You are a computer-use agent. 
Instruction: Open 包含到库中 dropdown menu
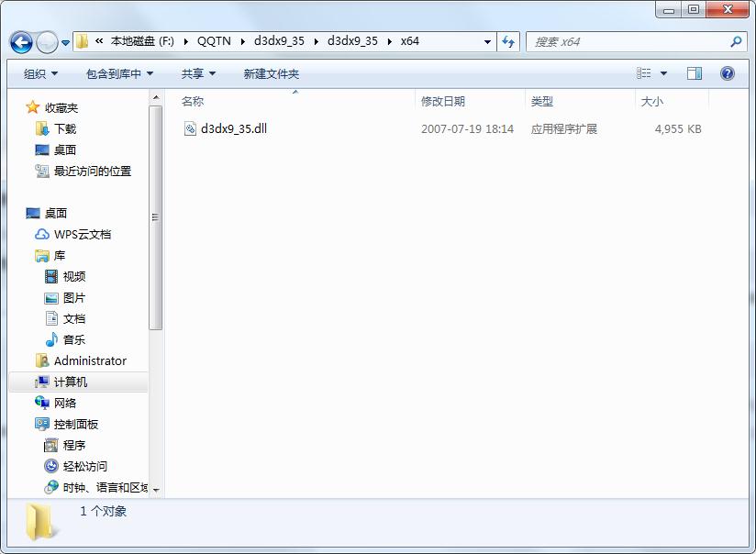(x=119, y=73)
